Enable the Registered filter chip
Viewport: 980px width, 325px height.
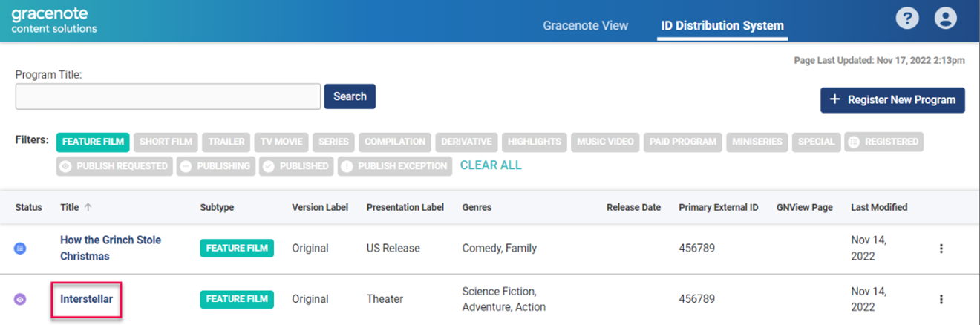[883, 142]
